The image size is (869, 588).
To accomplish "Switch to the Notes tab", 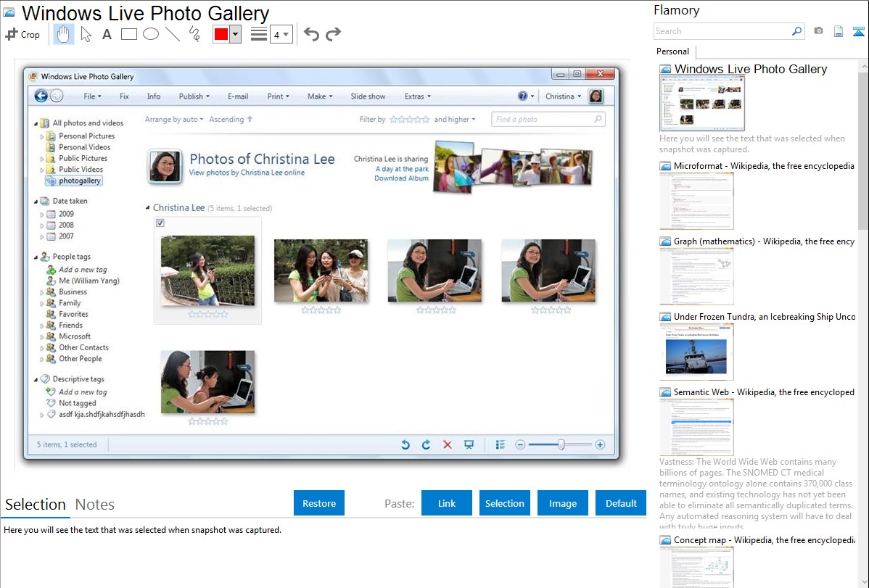I will (95, 505).
